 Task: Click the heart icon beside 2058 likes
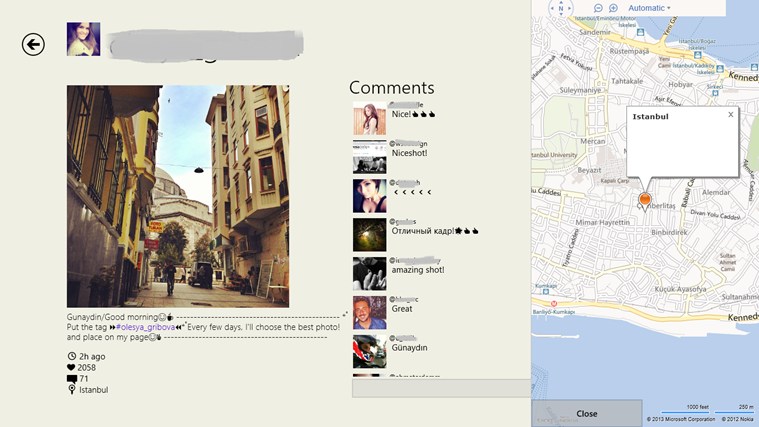[71, 367]
